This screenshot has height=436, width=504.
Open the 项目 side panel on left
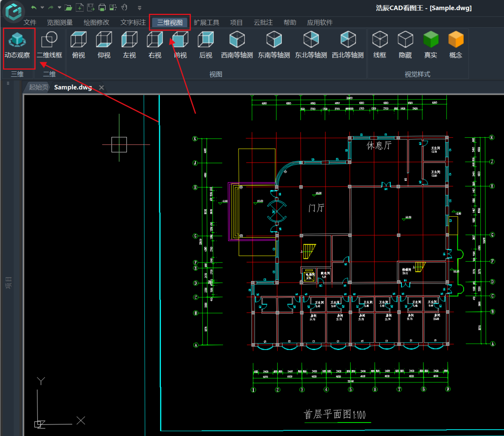8,282
